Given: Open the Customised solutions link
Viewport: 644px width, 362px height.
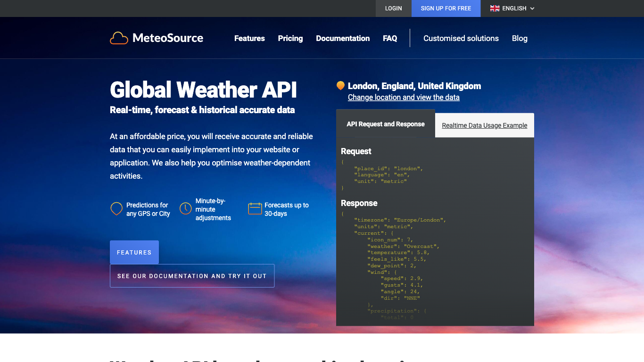Looking at the screenshot, I should (x=461, y=38).
